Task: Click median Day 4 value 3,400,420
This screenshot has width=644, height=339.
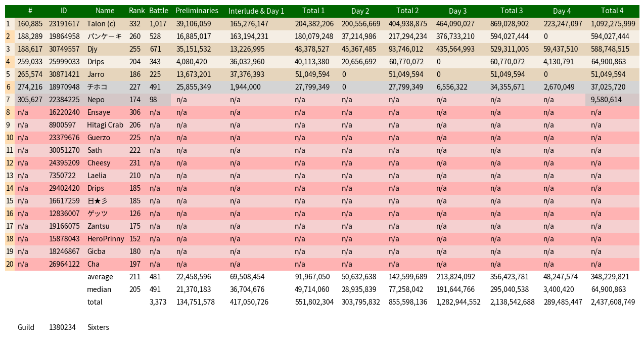Action: 559,289
